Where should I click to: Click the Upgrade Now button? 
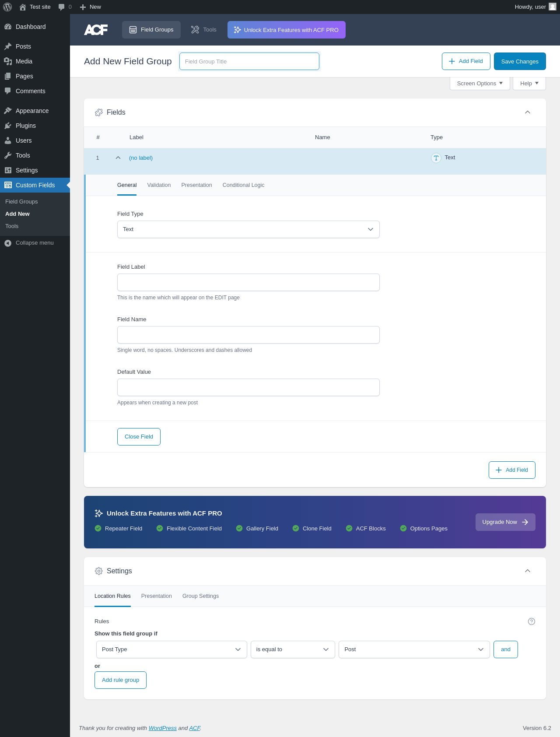[505, 522]
